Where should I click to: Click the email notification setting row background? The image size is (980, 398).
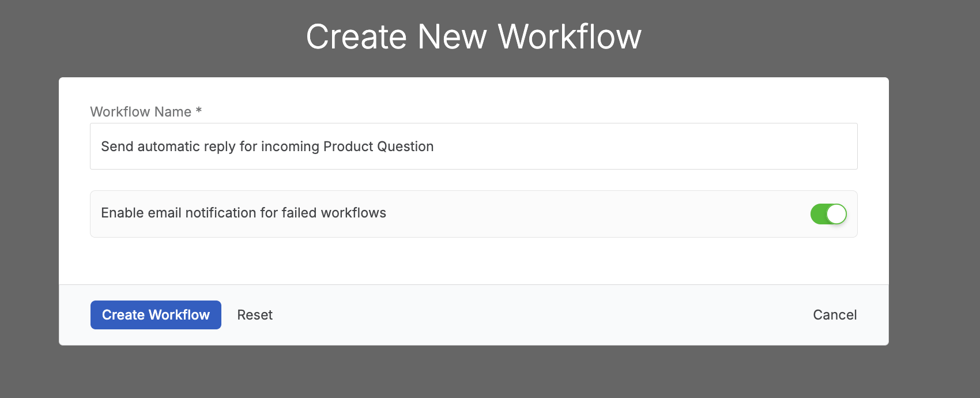[x=576, y=214]
